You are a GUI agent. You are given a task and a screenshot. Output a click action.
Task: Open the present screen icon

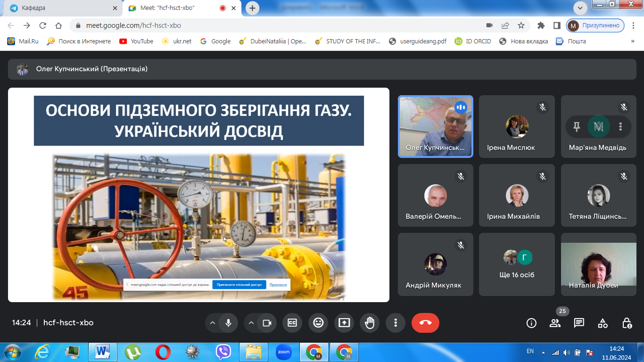[x=344, y=323]
